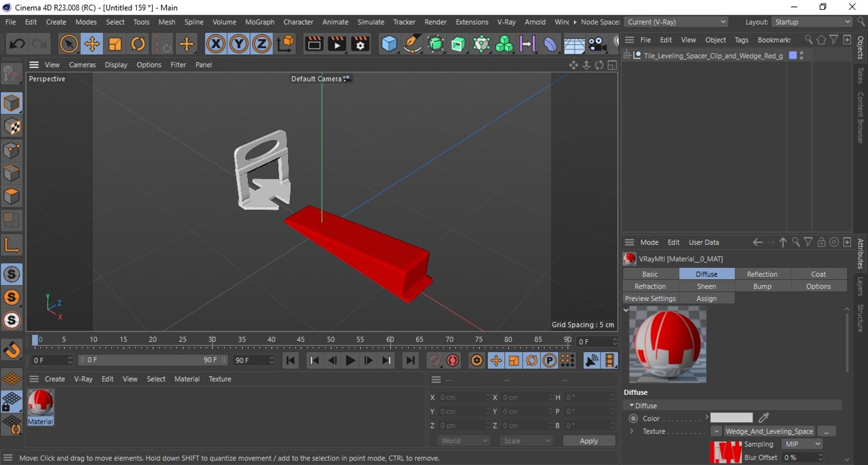Click the Diffuse Color swatch
Viewport: 868px width, 465px height.
(x=731, y=418)
